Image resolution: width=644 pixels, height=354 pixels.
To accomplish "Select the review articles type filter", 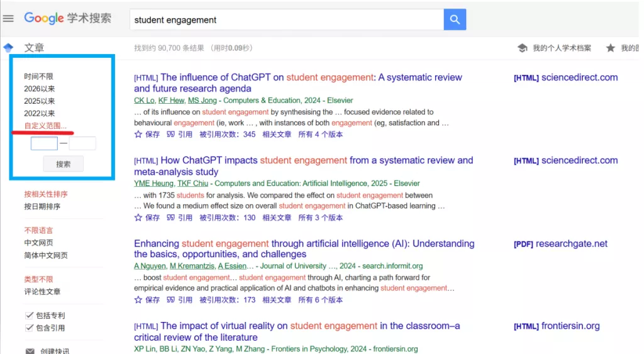I will pos(42,292).
